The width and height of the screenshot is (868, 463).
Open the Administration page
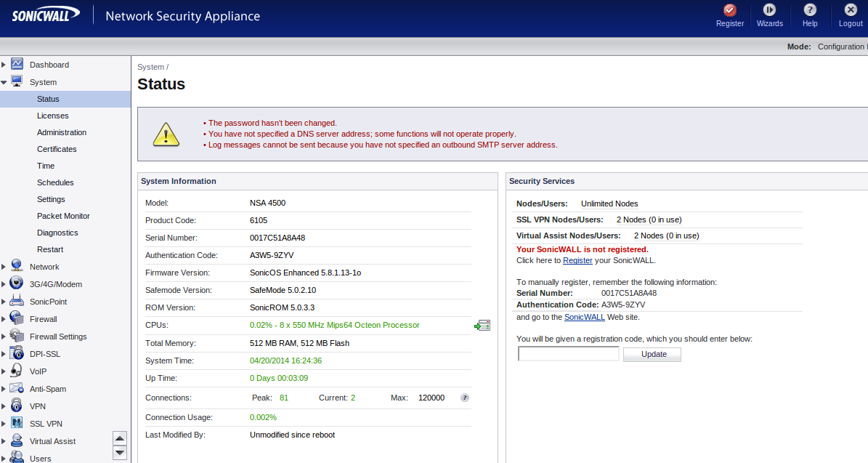(62, 132)
